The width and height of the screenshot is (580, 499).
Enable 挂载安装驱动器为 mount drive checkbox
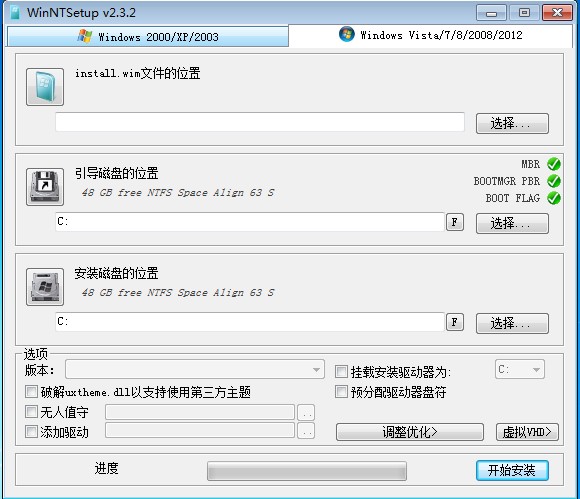pyautogui.click(x=341, y=371)
